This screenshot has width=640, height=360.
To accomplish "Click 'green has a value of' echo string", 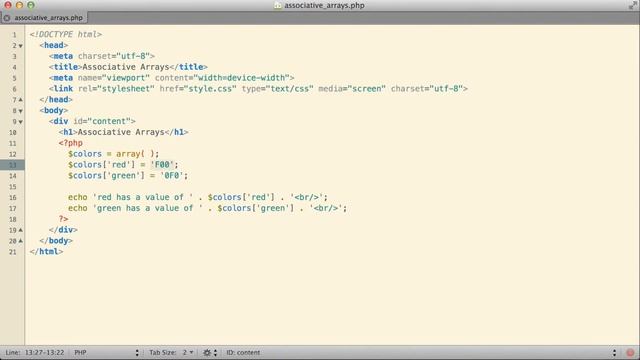I will (148, 208).
